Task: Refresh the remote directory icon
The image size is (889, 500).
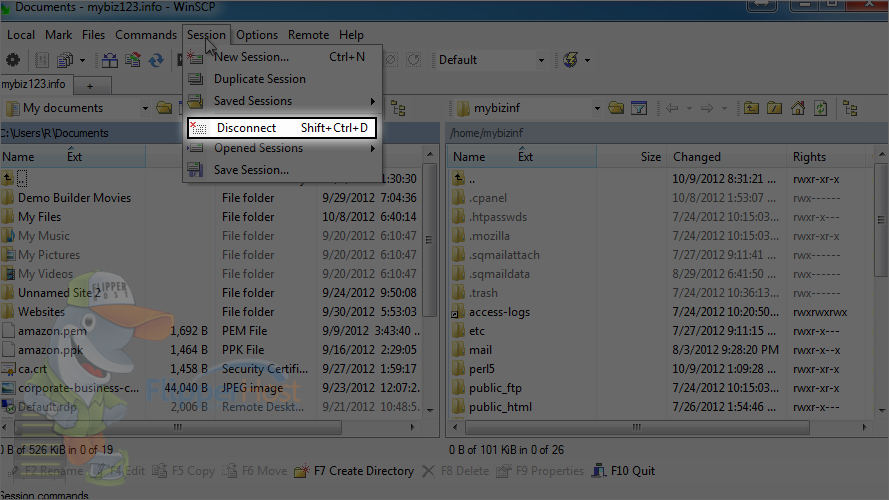Action: [820, 108]
